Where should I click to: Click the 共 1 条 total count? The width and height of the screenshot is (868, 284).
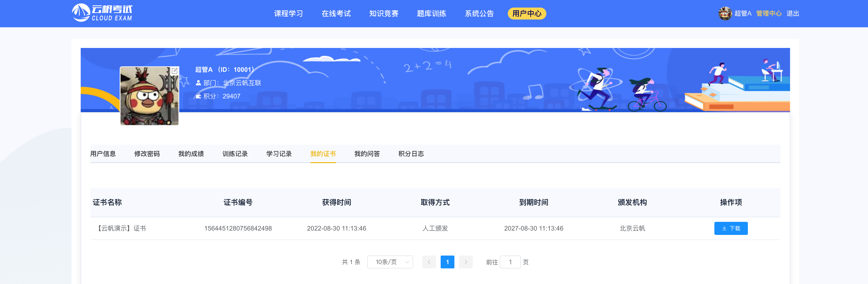click(351, 262)
